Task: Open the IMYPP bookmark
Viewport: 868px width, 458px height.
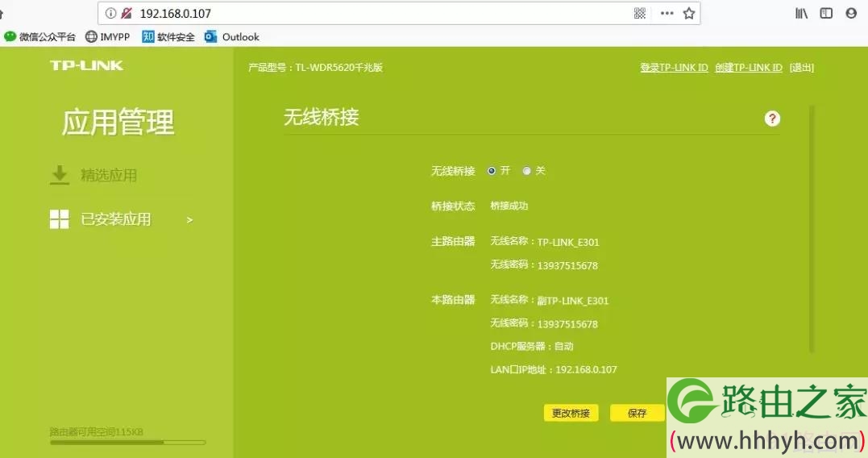Action: tap(107, 37)
